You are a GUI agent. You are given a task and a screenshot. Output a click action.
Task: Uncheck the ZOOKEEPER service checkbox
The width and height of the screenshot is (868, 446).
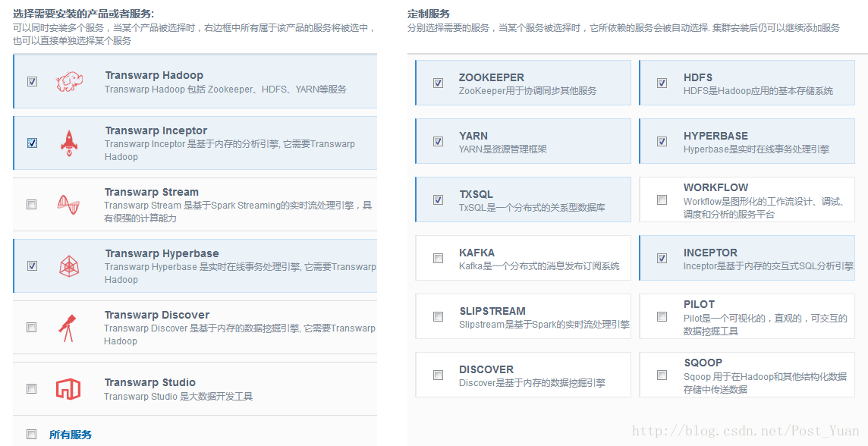(438, 83)
